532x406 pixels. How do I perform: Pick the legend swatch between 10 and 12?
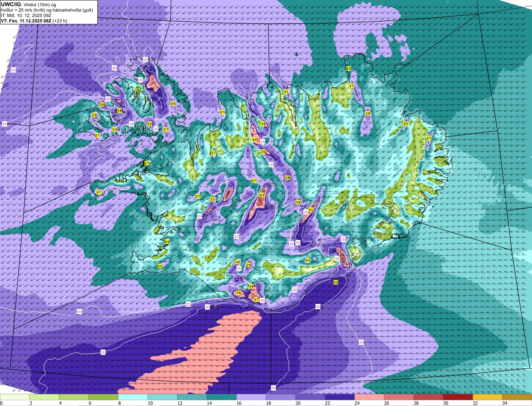(163, 397)
